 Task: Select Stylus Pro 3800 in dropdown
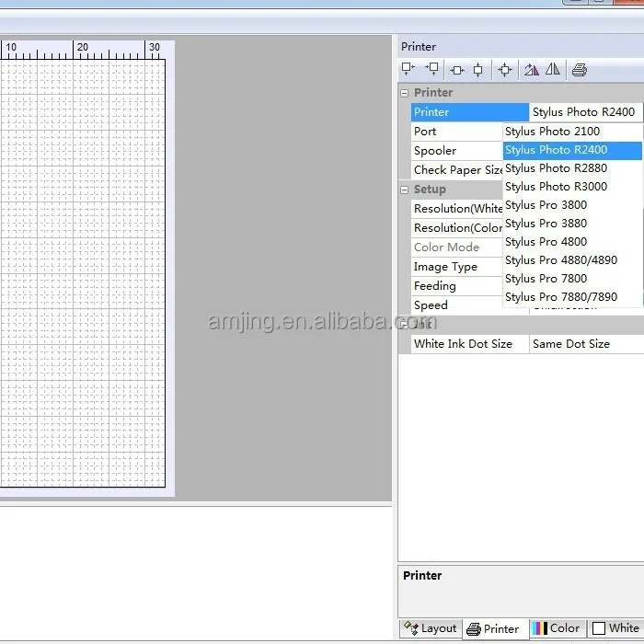coord(572,205)
